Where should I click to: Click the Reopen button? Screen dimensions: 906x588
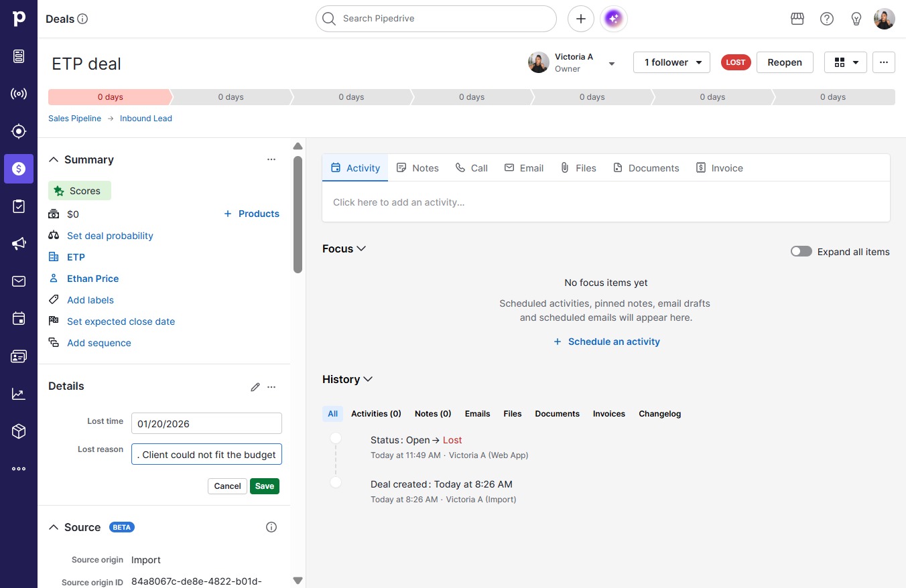pyautogui.click(x=785, y=62)
